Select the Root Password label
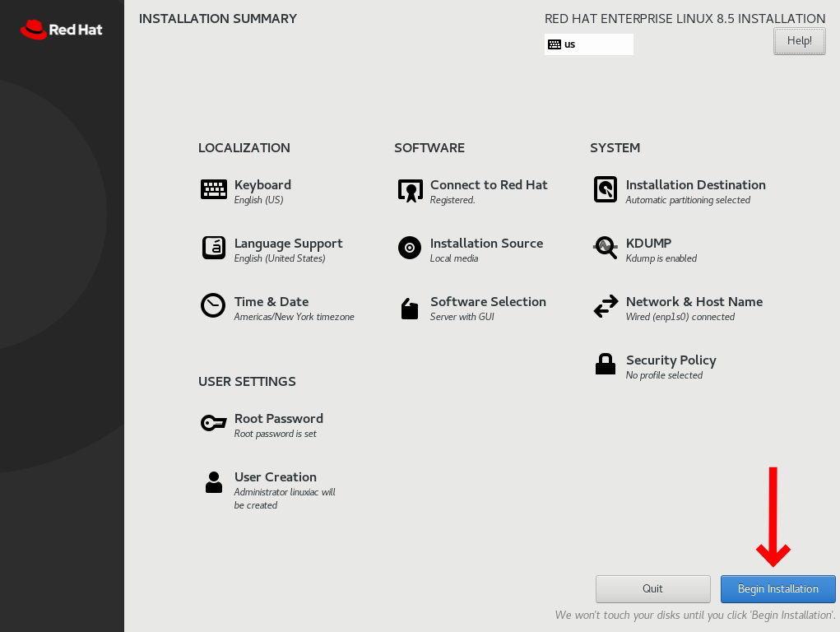This screenshot has height=632, width=840. 279,419
